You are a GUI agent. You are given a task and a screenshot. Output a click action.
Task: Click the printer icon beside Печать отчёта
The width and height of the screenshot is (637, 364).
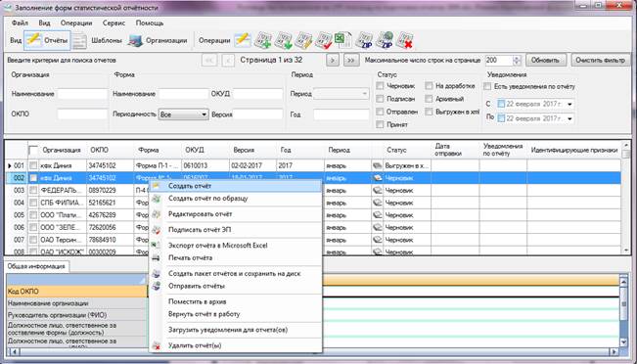156,258
